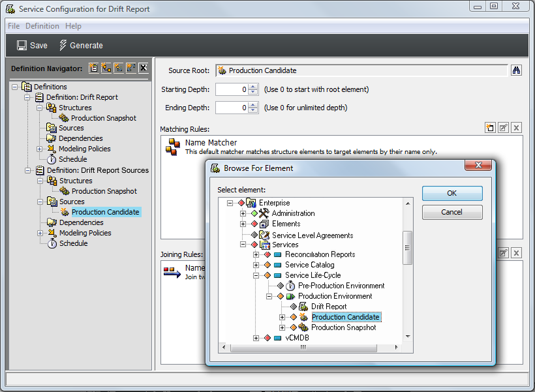This screenshot has width=535, height=392.
Task: Add a new Matching Rule icon
Action: click(490, 128)
